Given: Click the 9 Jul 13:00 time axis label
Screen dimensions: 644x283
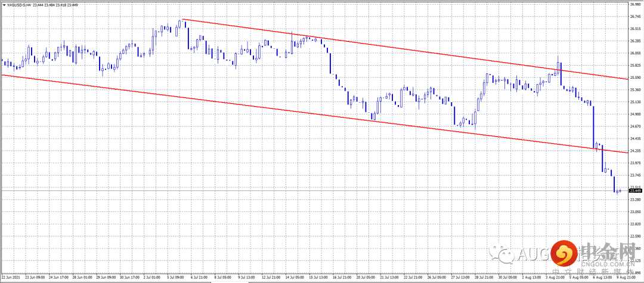Looking at the screenshot, I should point(246,278).
